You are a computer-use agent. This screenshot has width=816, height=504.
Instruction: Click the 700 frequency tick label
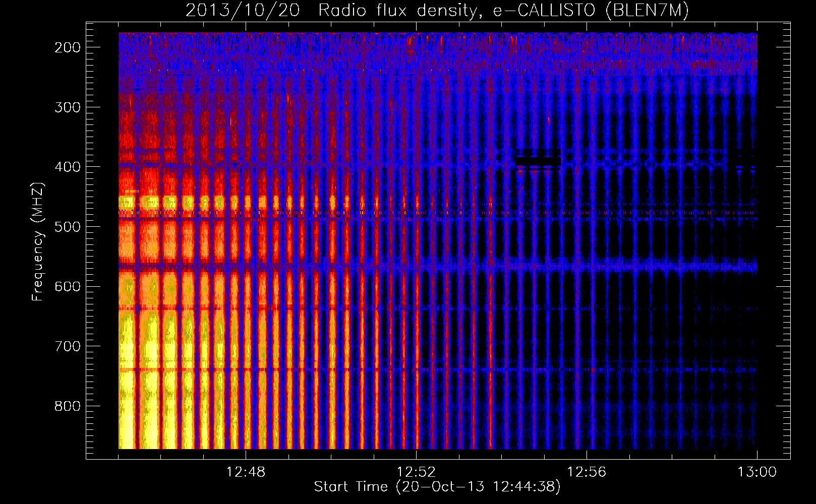tap(68, 346)
